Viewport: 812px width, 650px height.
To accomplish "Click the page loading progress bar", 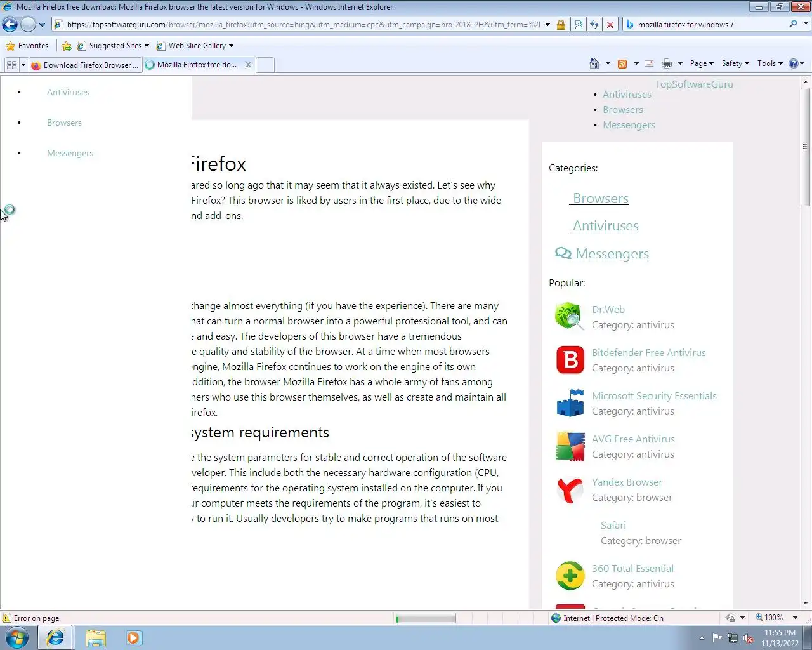I will [426, 618].
